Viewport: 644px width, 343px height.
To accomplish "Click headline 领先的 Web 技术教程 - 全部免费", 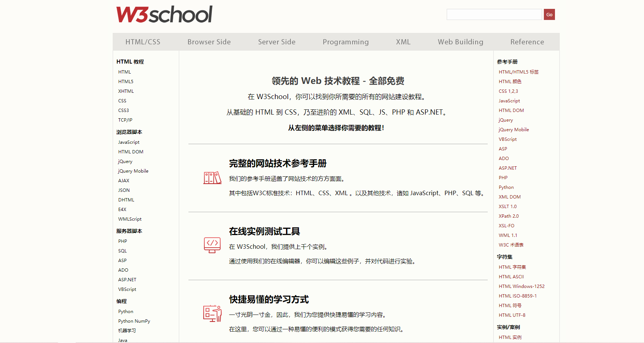I will [x=338, y=81].
